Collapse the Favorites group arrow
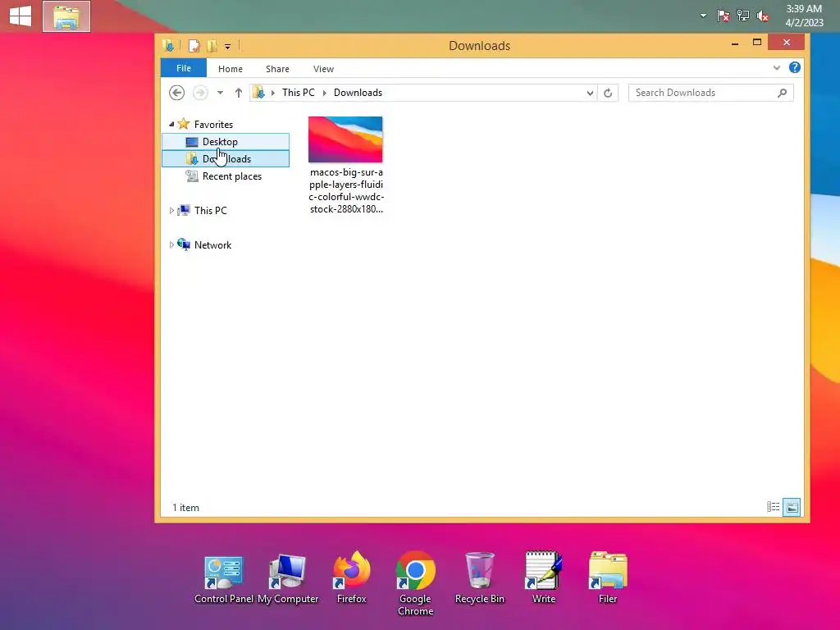The height and width of the screenshot is (630, 840). [171, 125]
